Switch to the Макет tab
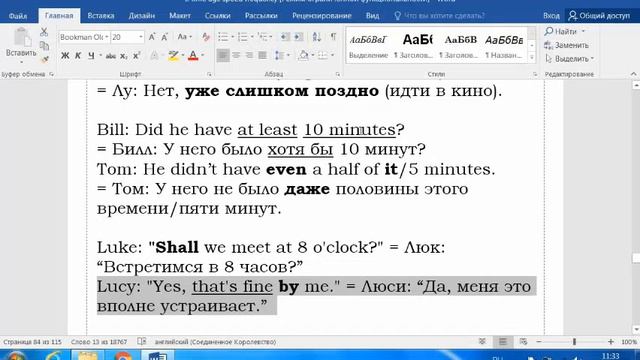The width and height of the screenshot is (640, 360). tap(180, 16)
